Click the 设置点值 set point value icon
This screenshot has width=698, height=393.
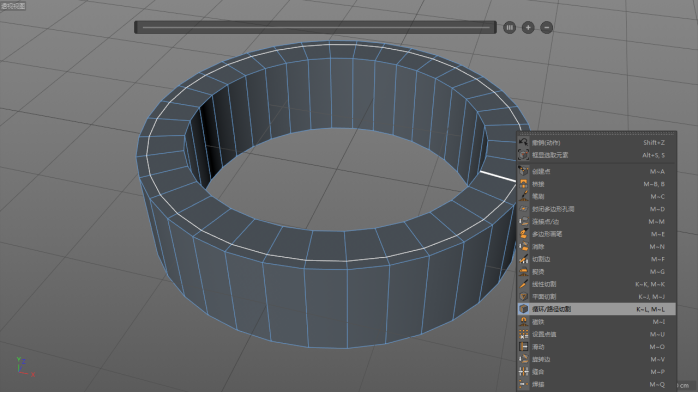coord(524,334)
